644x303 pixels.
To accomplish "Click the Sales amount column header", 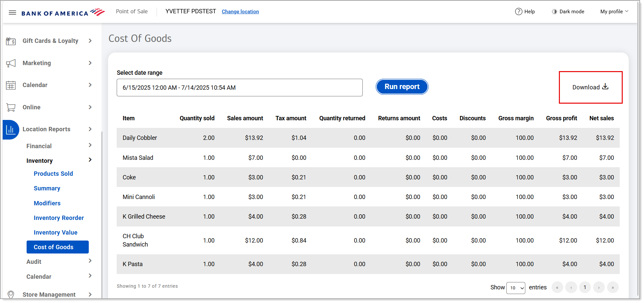I will point(245,118).
